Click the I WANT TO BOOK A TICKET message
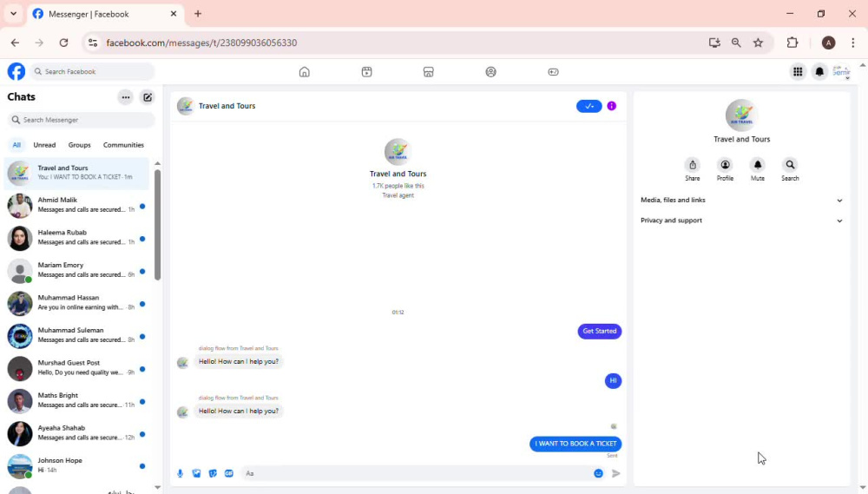This screenshot has width=868, height=494. [x=575, y=444]
